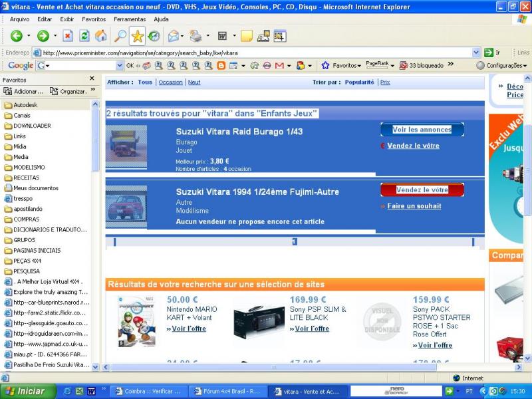Click the Suzuki Vitara 1994 Fujimi thumbnail
532x399 pixels.
pyautogui.click(x=126, y=206)
